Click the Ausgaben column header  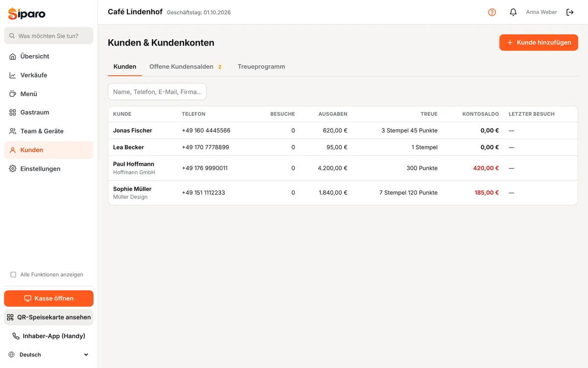coord(333,114)
